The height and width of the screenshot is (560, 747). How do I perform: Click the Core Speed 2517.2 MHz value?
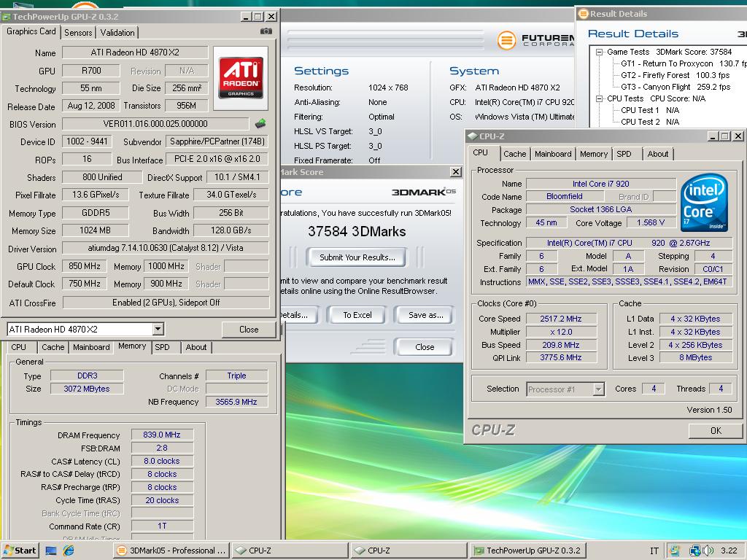tap(561, 319)
